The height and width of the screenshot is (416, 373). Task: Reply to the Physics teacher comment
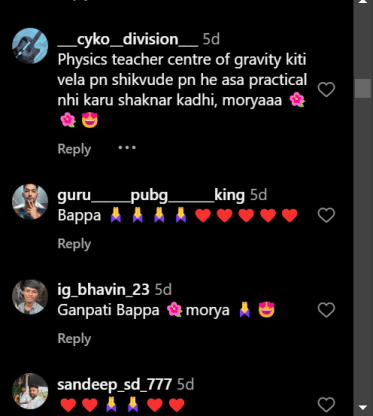[x=74, y=149]
